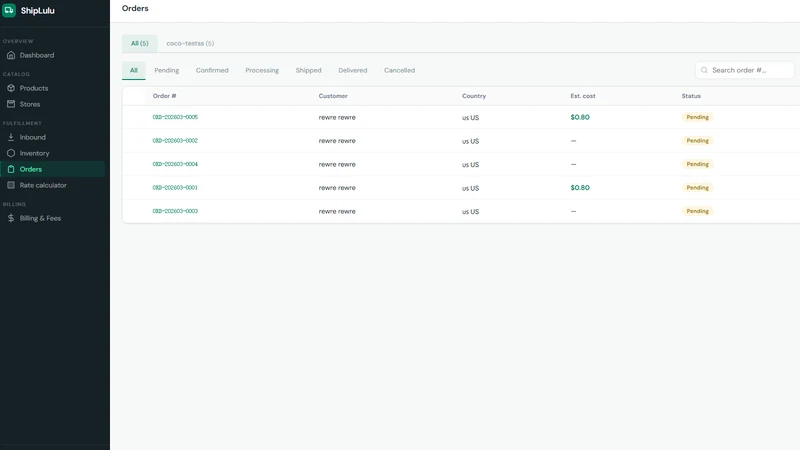
Task: Click the CATALOG section label in sidebar
Action: pos(16,74)
